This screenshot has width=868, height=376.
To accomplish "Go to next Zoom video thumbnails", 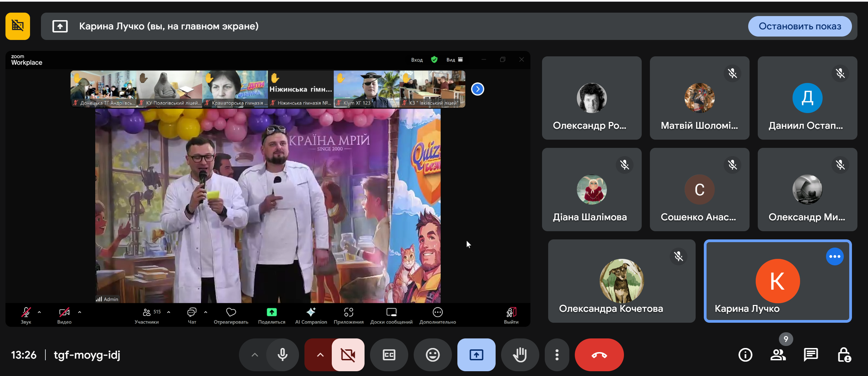I will click(478, 89).
